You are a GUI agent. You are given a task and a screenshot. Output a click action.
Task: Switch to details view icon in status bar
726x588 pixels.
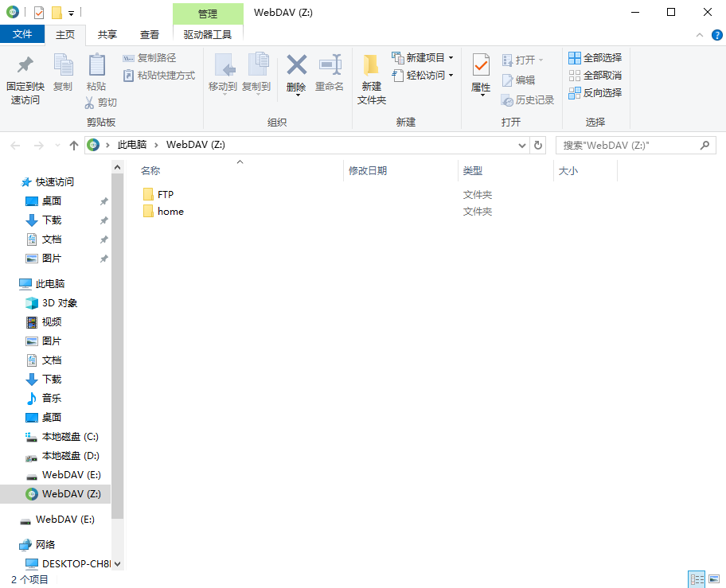coord(697,578)
